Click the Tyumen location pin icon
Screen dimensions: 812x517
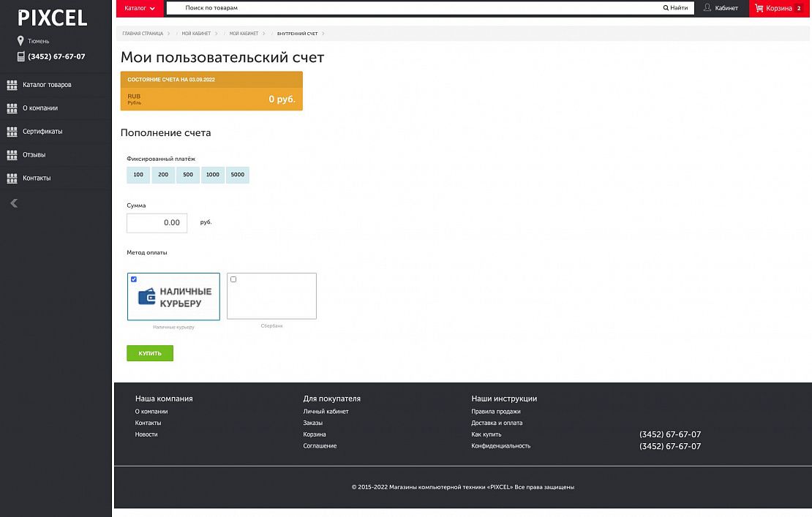pos(20,41)
